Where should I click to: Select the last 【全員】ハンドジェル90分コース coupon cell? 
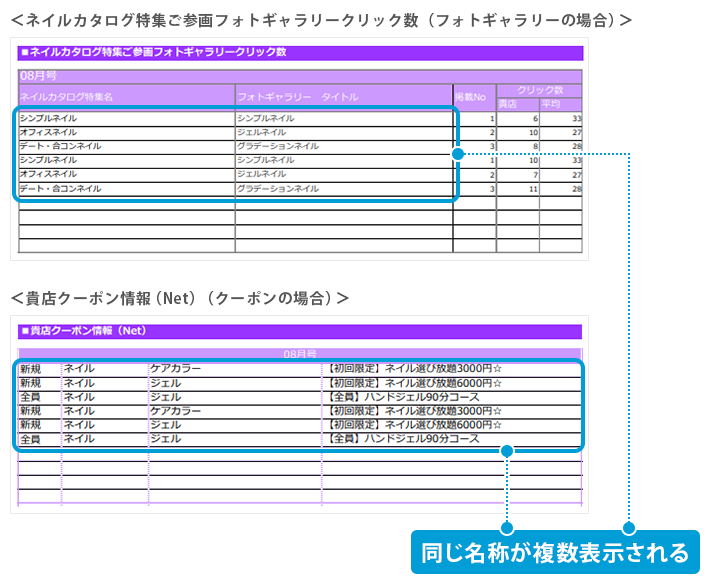[402, 439]
